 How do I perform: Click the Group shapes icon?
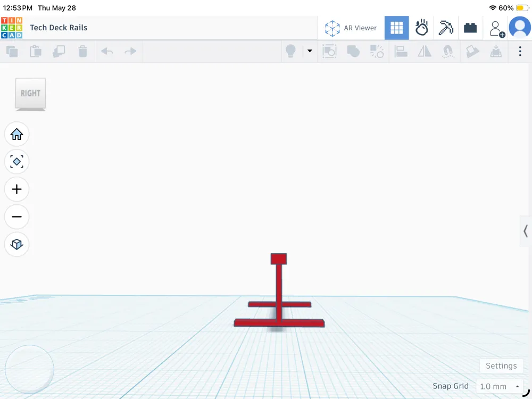point(353,51)
